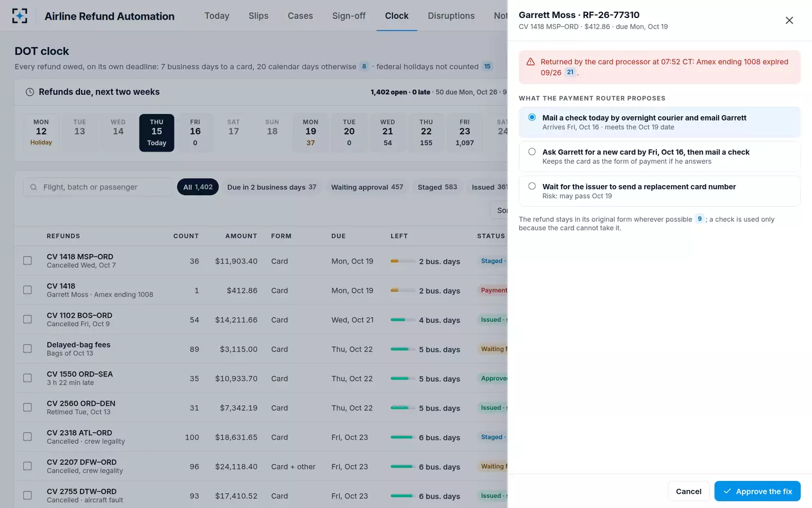812x508 pixels.
Task: Click the clock icon beside Refunds due
Action: coord(30,92)
